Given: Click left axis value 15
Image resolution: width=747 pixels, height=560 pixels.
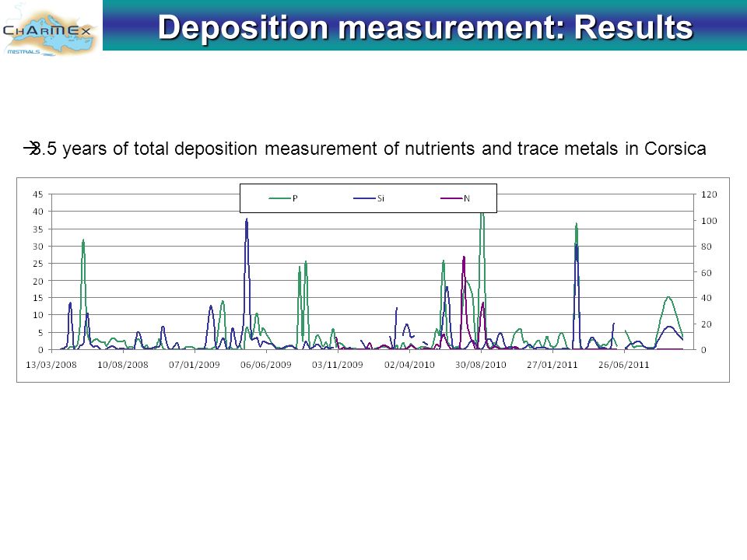Looking at the screenshot, I should [37, 298].
